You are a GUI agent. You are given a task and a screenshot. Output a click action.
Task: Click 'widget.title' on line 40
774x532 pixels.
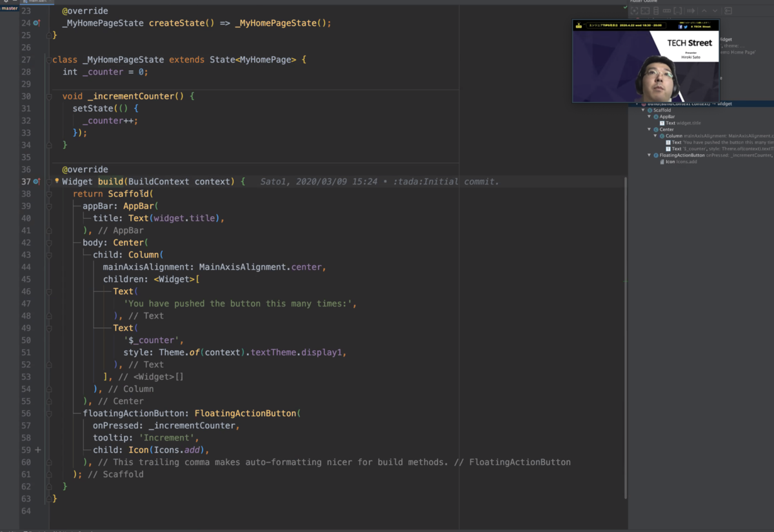pos(185,219)
